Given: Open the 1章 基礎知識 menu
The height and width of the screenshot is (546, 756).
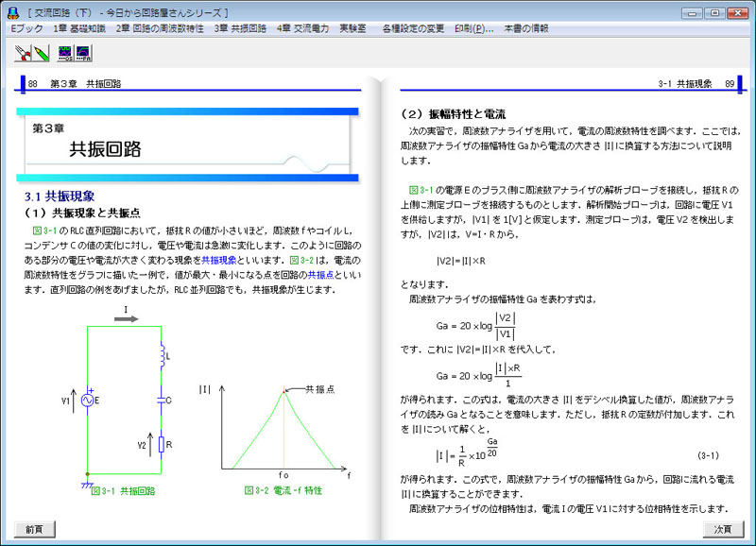Looking at the screenshot, I should click(x=79, y=29).
